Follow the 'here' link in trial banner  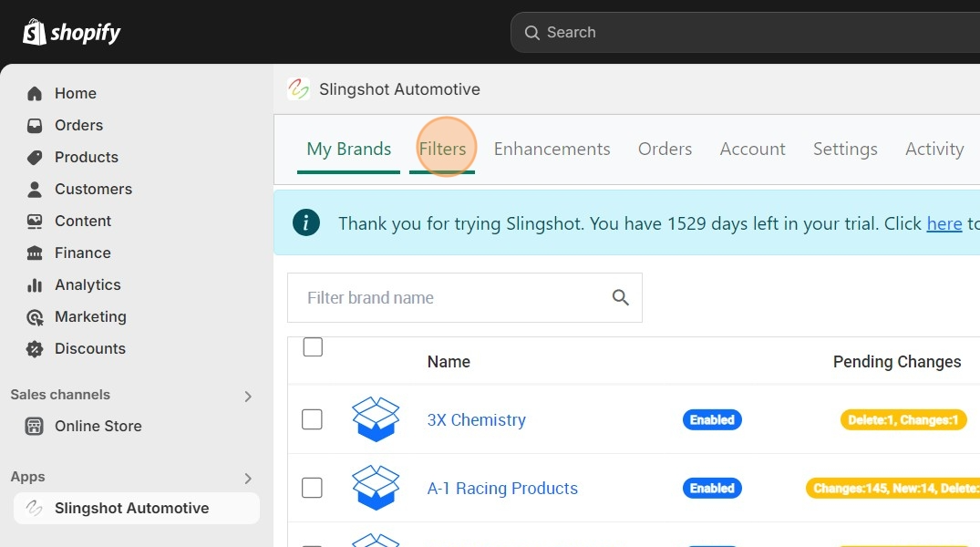[944, 223]
